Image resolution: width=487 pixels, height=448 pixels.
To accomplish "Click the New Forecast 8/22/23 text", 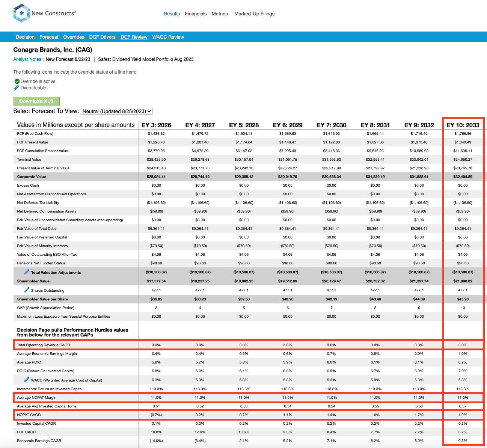I will pos(68,59).
